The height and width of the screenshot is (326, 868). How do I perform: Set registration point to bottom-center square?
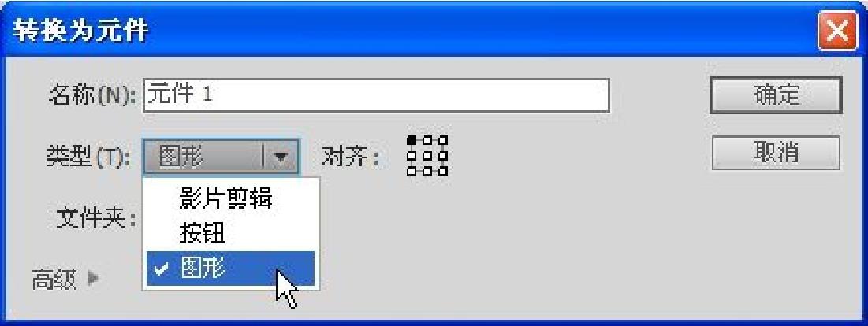coord(427,171)
